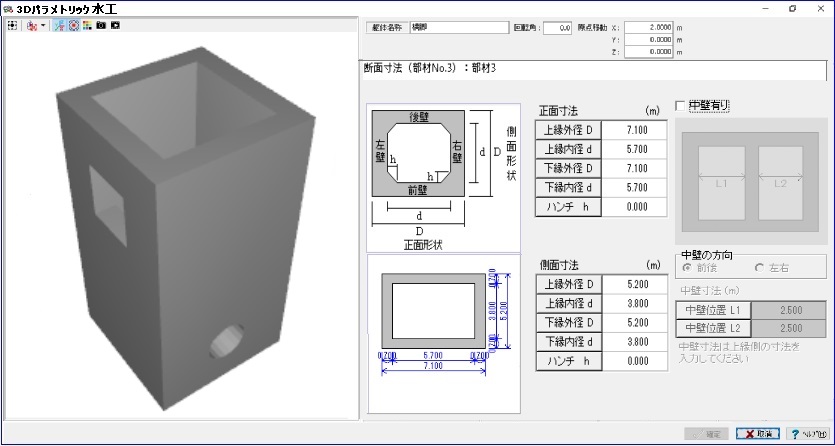Click the 中壁位置 L2 label cell
Image resolution: width=835 pixels, height=446 pixels.
[x=714, y=328]
